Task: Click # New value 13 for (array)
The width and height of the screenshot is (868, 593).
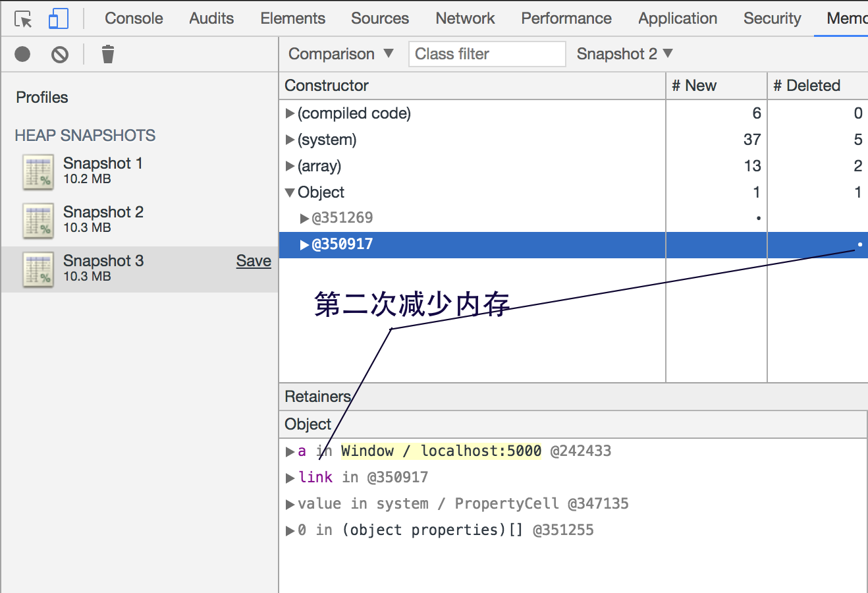Action: coord(752,166)
